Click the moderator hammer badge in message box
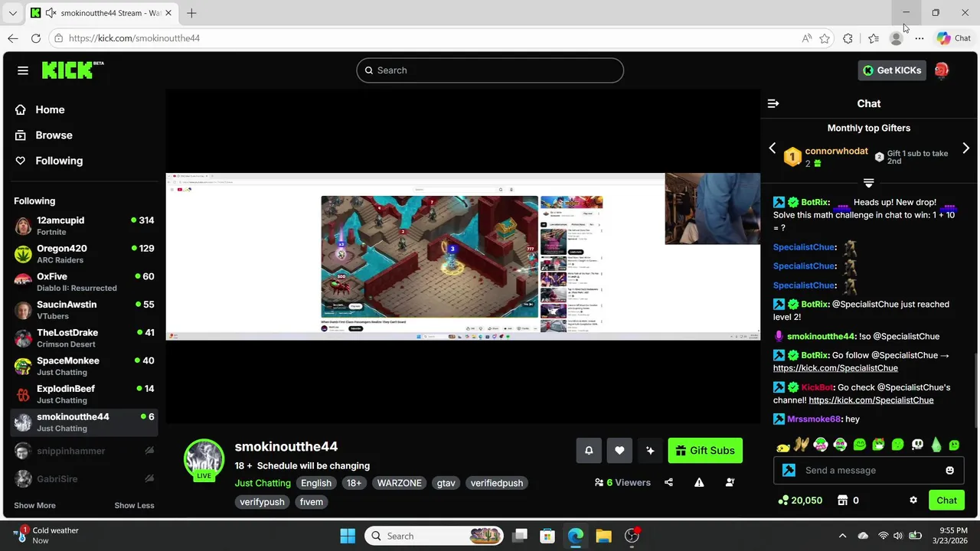980x551 pixels. (789, 471)
